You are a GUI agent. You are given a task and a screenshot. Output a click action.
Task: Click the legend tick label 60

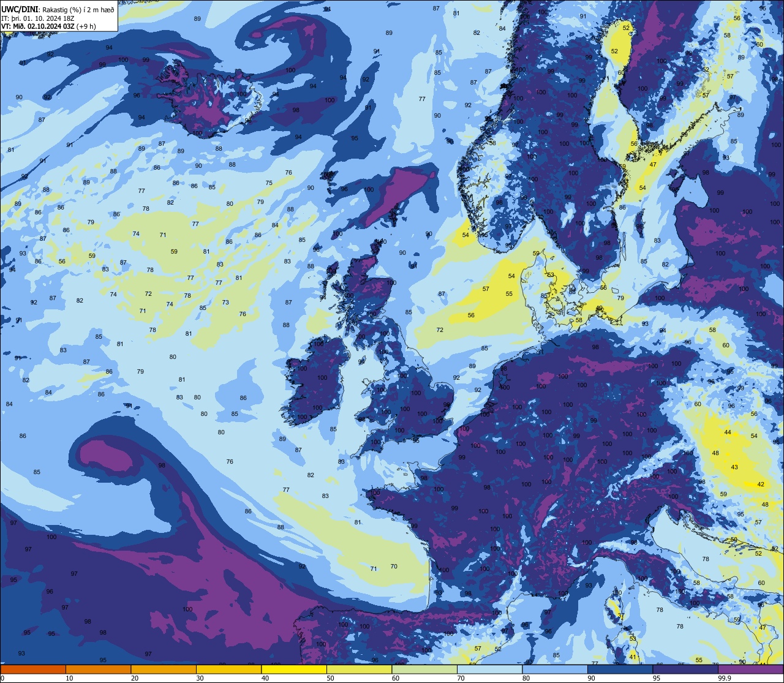coord(396,678)
